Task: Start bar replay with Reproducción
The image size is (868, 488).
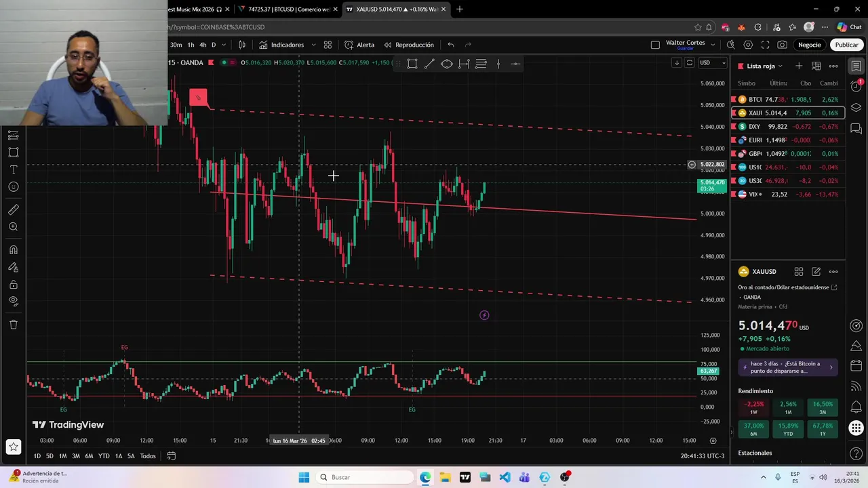Action: (x=409, y=45)
